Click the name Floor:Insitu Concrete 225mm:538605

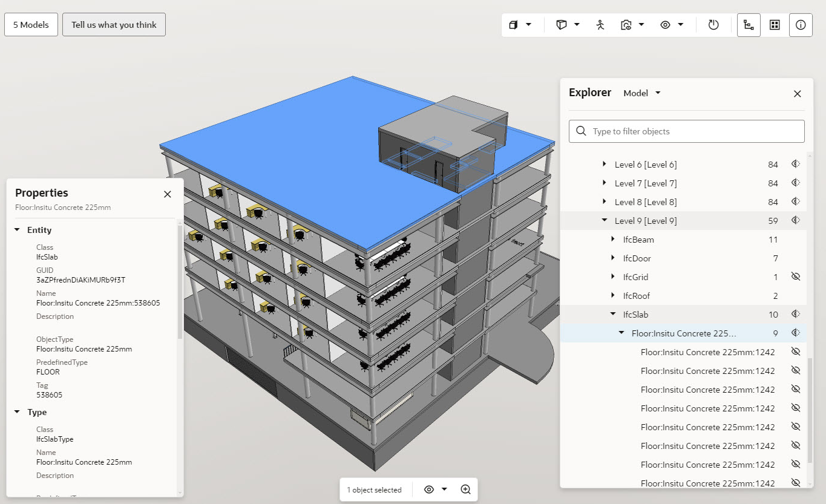98,303
